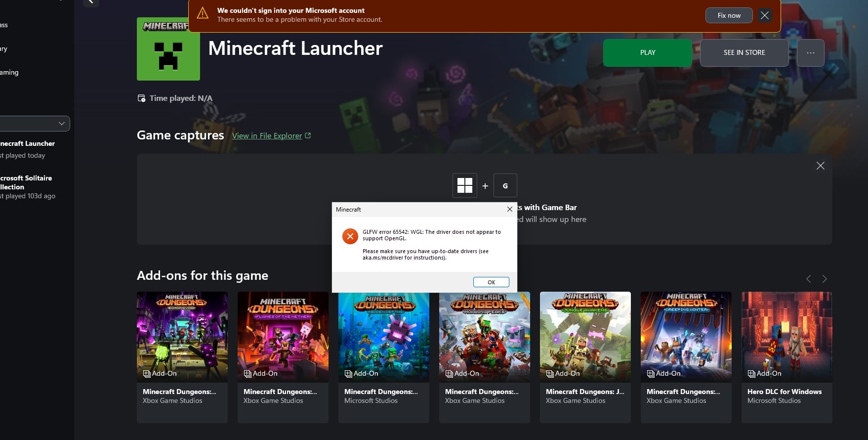Click the external link icon beside File Explorer

308,135
